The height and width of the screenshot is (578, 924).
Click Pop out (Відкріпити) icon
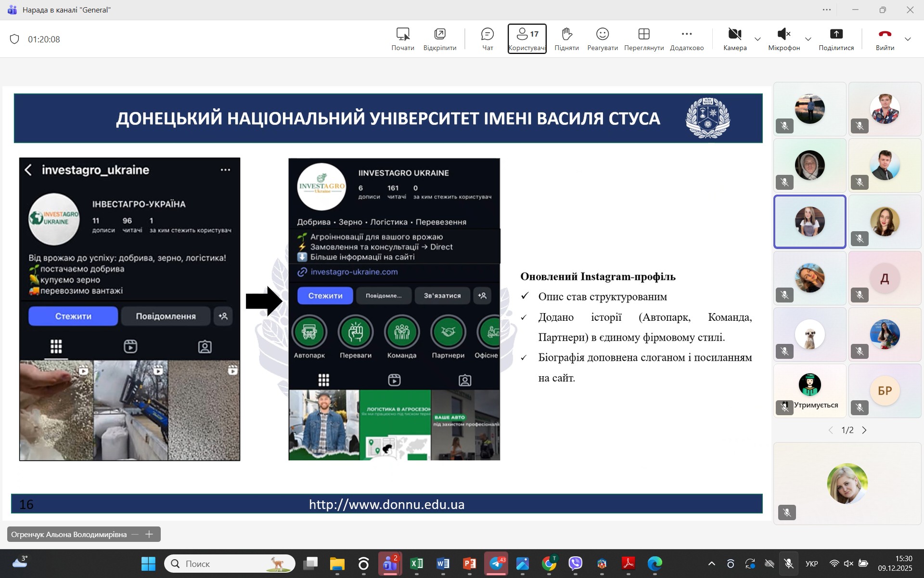click(x=439, y=38)
